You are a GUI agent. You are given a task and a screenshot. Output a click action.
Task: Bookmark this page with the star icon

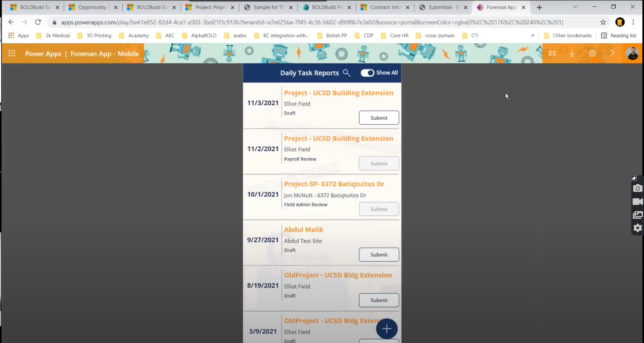[603, 22]
